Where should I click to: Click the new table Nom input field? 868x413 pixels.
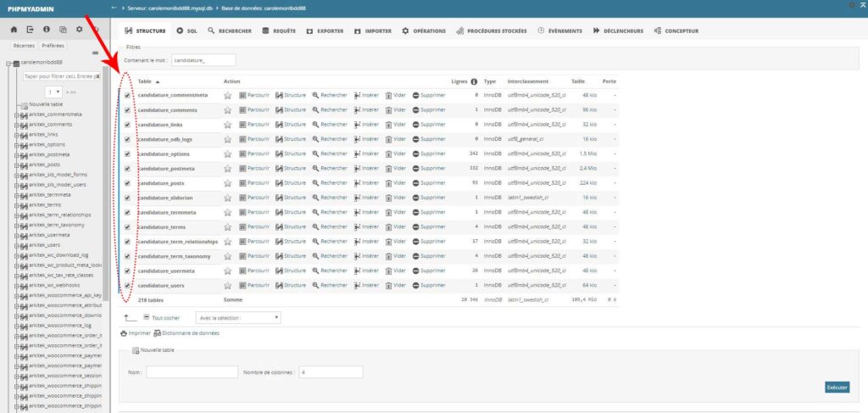(x=192, y=371)
